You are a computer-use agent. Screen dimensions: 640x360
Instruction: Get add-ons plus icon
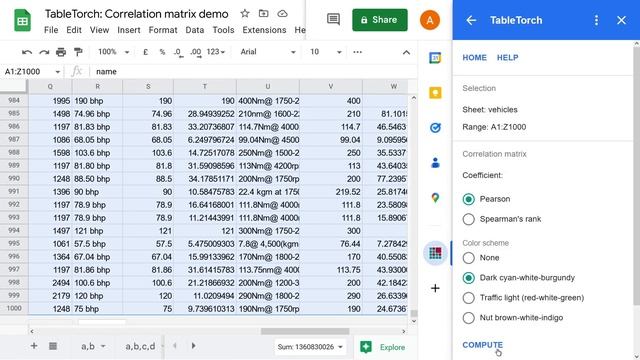pos(435,288)
